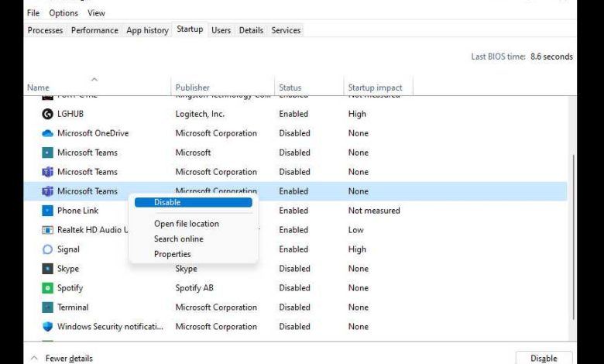
Task: Click the Realtek HD Audio icon
Action: point(47,230)
